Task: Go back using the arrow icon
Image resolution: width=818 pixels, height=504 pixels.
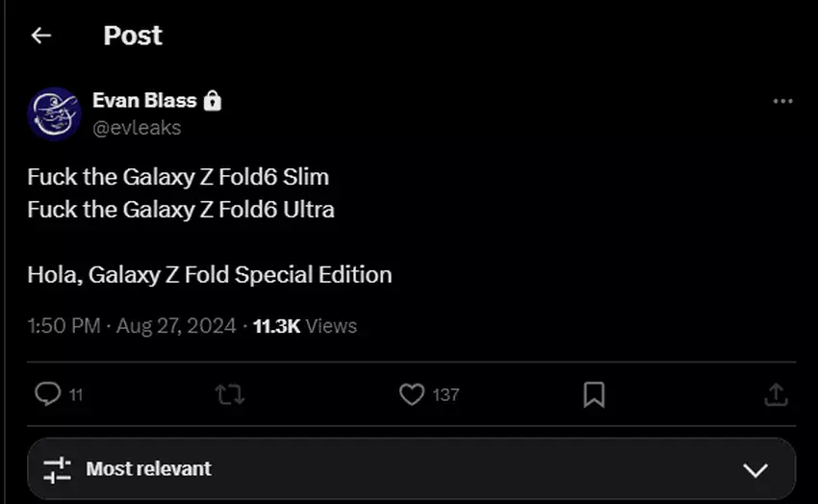Action: (x=40, y=36)
